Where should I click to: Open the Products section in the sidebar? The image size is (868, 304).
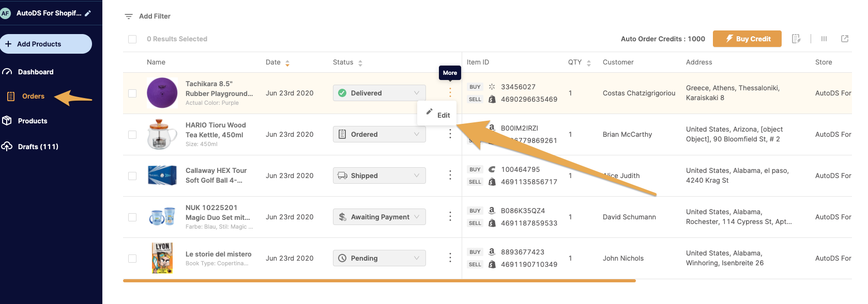pyautogui.click(x=33, y=121)
